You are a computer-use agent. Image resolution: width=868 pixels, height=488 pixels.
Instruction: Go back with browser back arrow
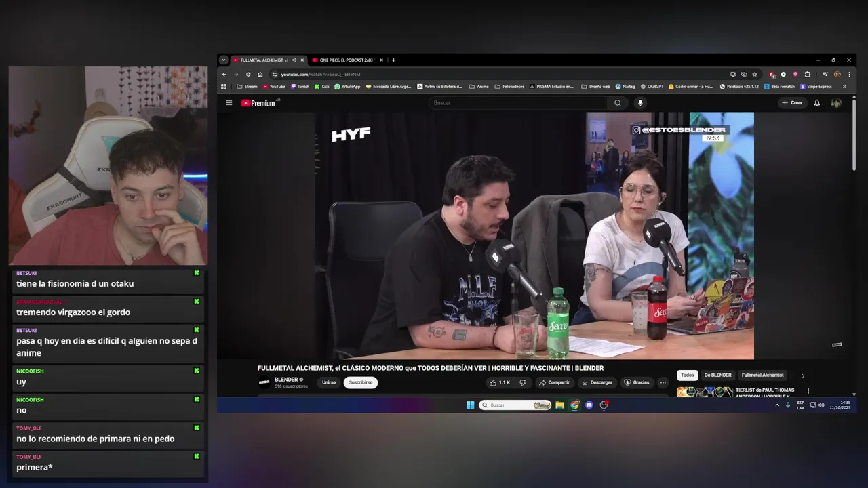224,75
